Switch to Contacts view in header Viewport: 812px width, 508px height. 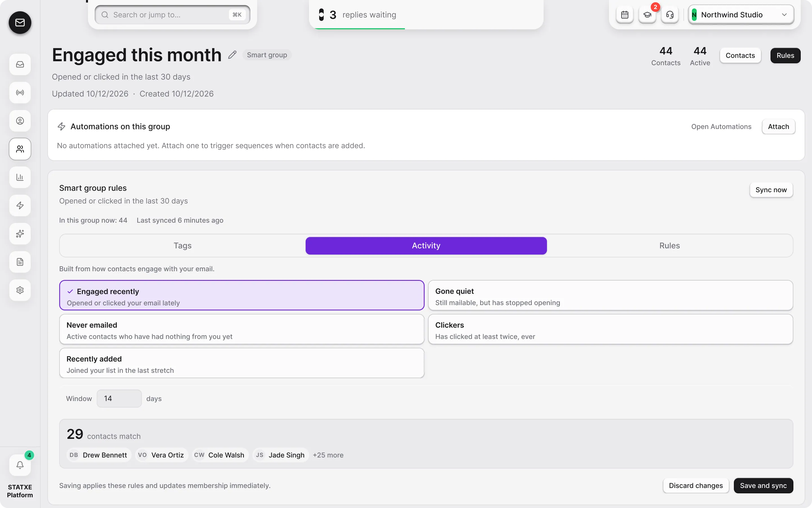(x=740, y=55)
